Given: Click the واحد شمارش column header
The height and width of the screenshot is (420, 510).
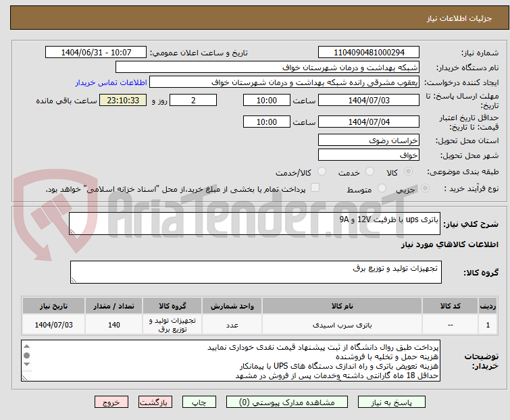Looking at the screenshot, I should coord(232,306).
